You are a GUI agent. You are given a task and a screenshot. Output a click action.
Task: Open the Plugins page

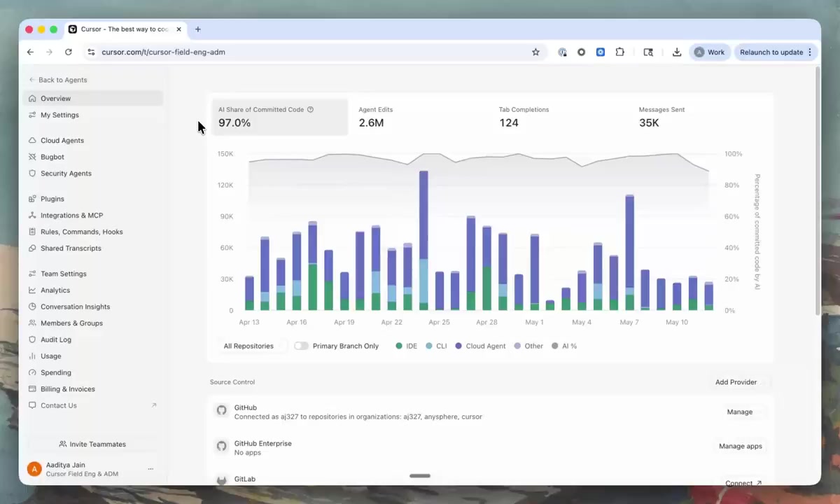tap(94, 199)
